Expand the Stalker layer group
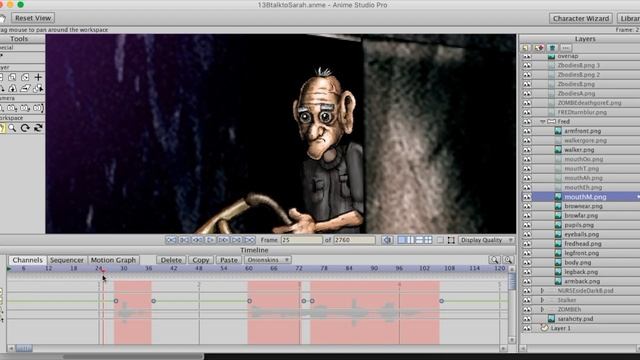The image size is (640, 360). click(542, 300)
